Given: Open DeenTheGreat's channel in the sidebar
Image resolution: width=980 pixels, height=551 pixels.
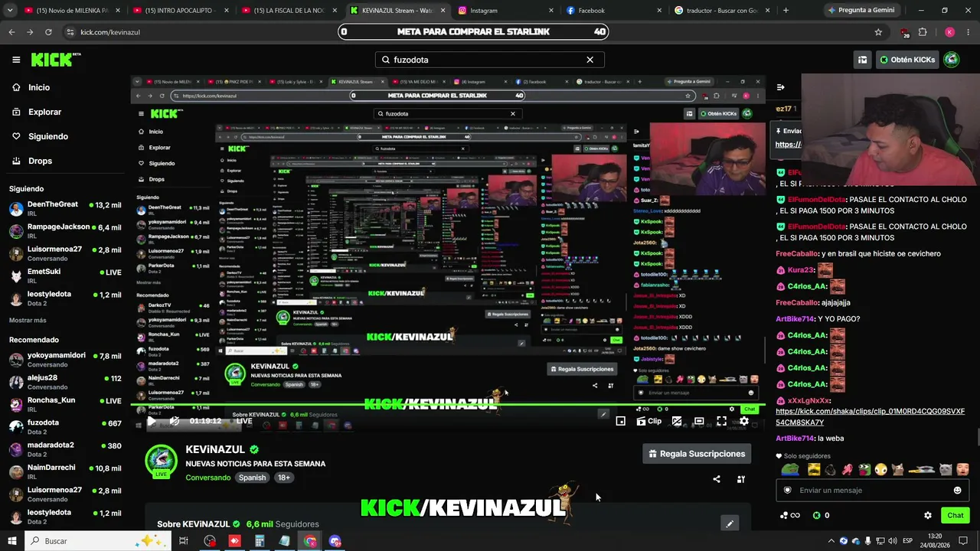Looking at the screenshot, I should pos(65,209).
